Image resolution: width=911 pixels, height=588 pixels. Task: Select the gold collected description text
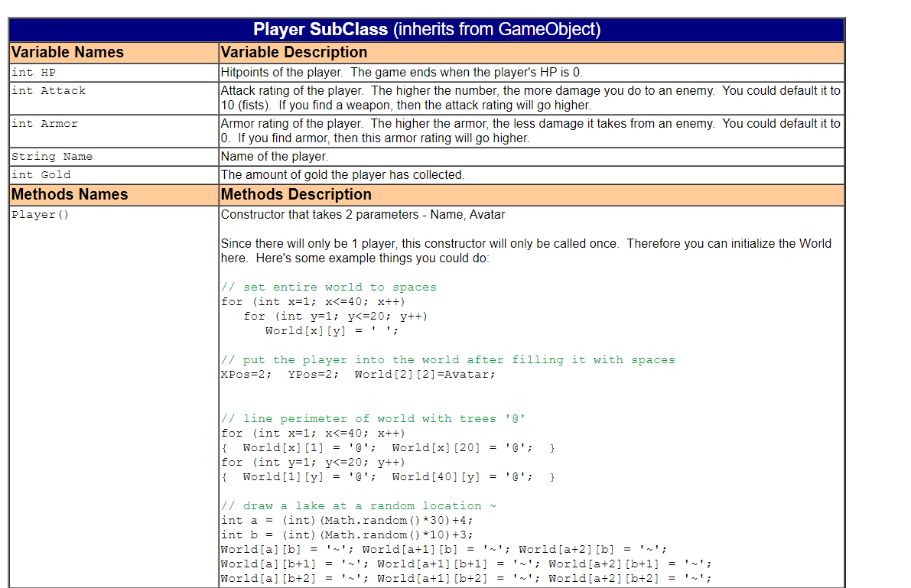click(344, 174)
